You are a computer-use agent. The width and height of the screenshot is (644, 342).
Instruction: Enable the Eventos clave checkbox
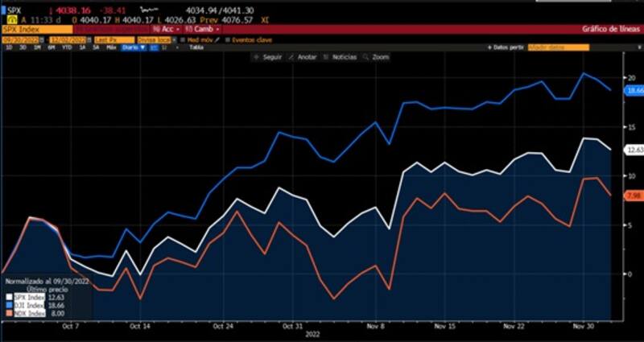pos(226,39)
